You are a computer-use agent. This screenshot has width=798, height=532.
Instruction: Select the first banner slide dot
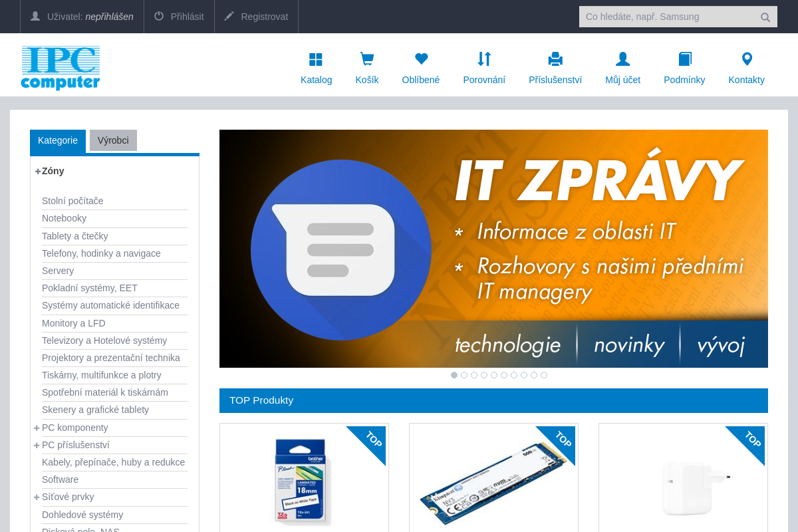454,375
